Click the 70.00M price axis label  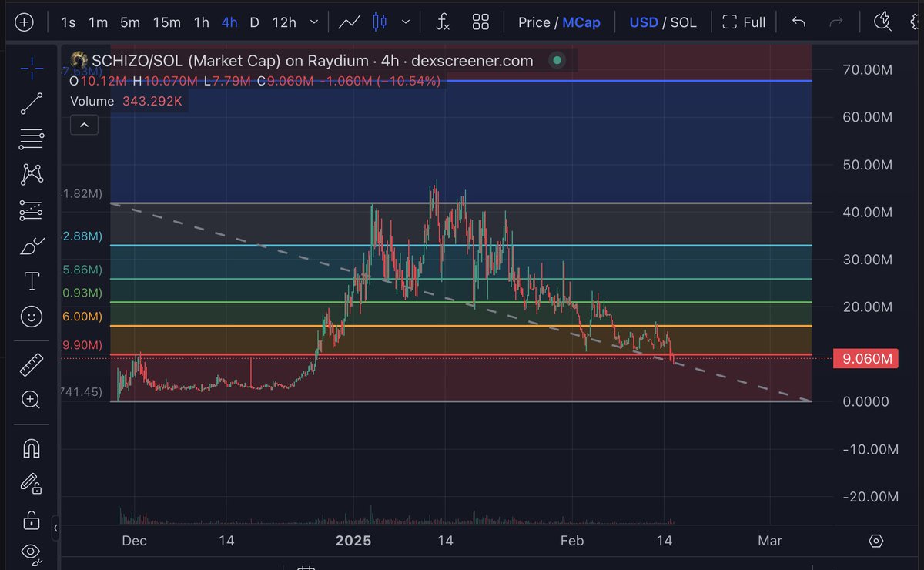point(866,70)
